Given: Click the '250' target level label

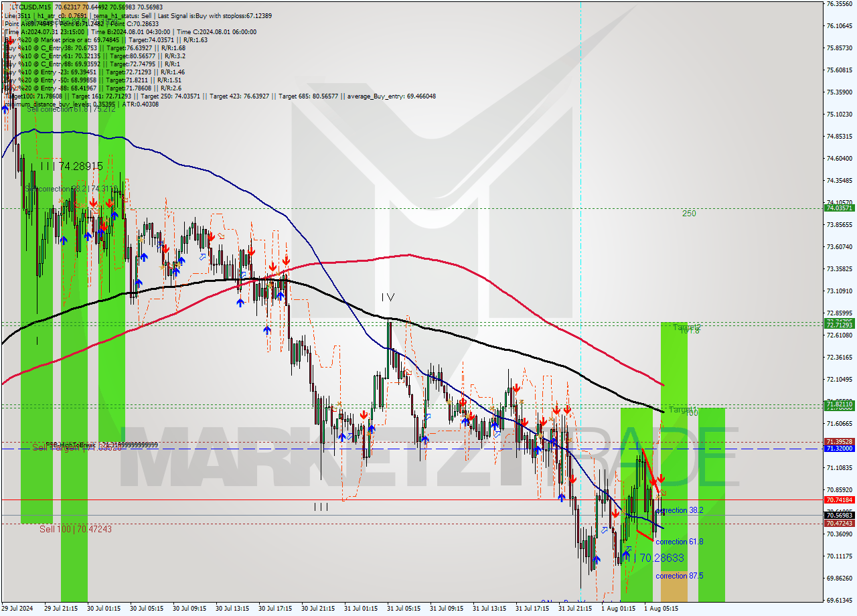Looking at the screenshot, I should pos(689,214).
